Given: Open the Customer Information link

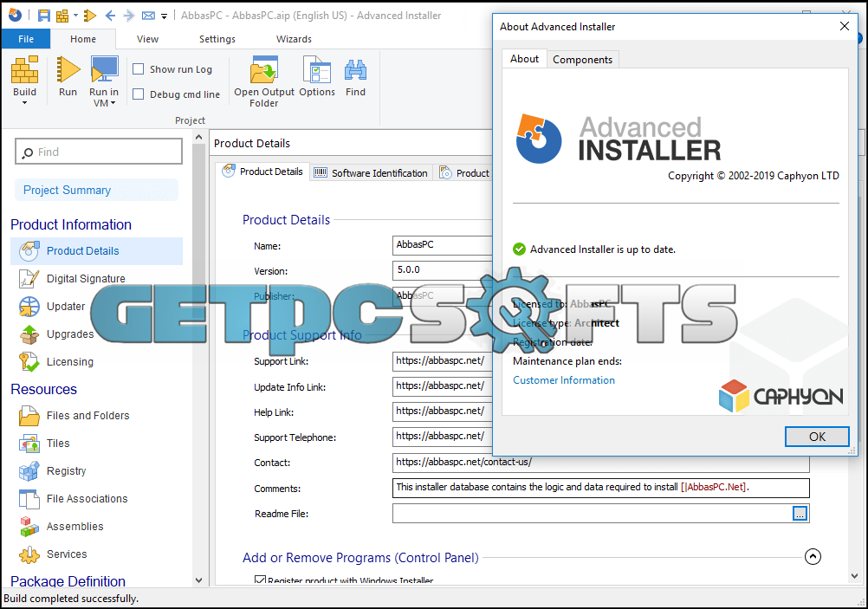Looking at the screenshot, I should coord(564,380).
